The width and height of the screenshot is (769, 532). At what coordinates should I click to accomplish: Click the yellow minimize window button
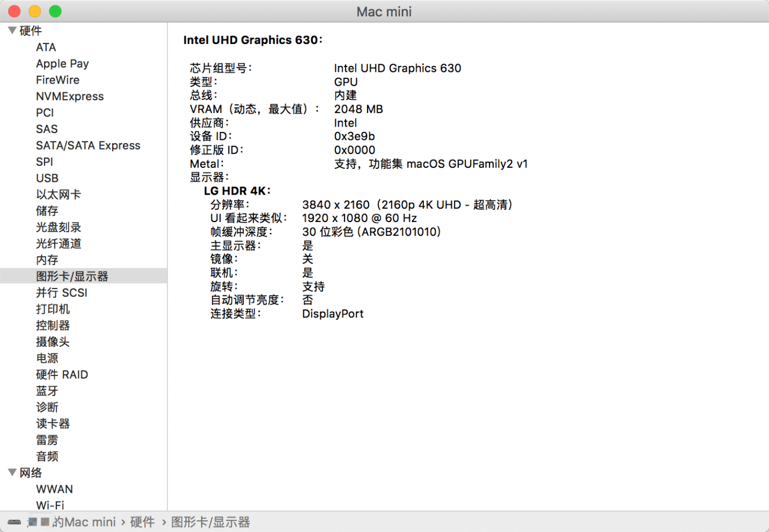pyautogui.click(x=35, y=11)
